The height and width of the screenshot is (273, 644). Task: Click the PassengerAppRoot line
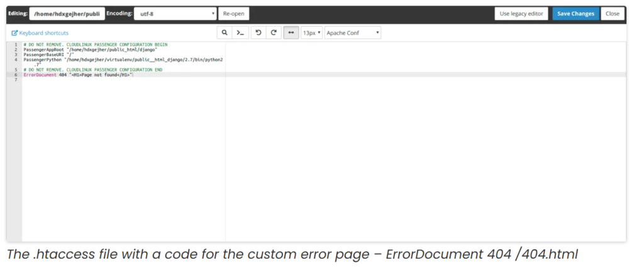coord(91,49)
